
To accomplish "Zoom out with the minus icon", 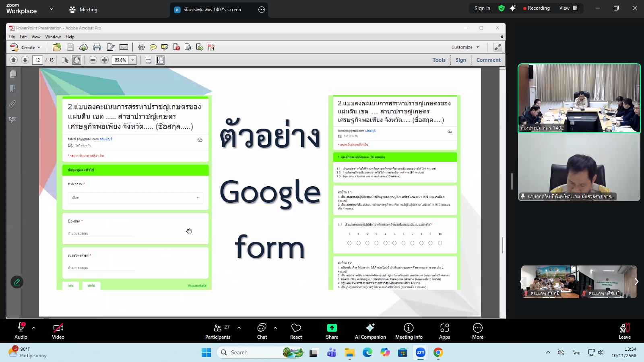I will [93, 60].
